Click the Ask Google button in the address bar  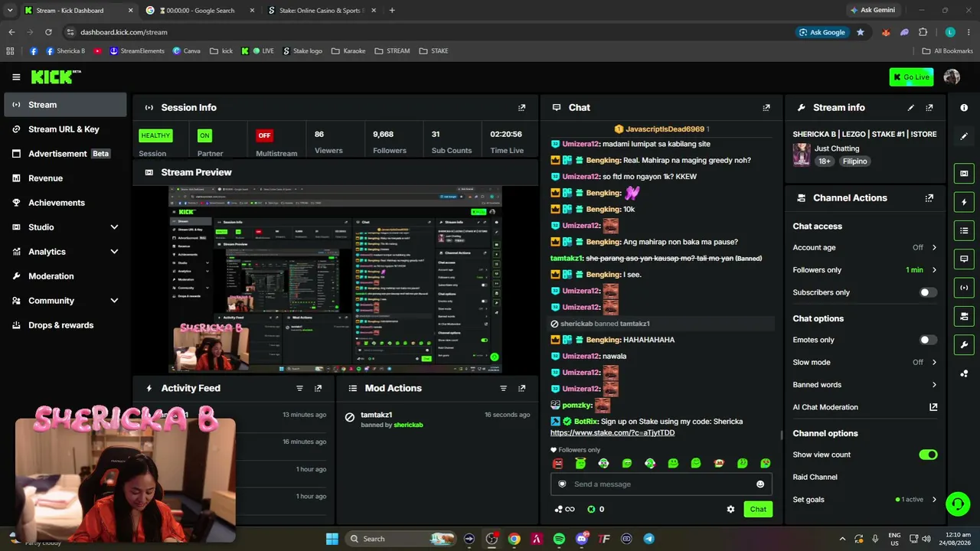822,32
